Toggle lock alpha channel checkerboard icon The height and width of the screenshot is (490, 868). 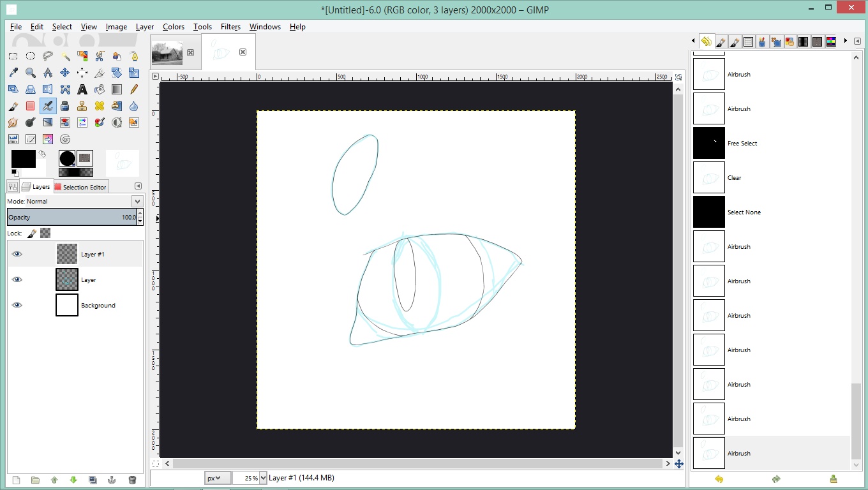tap(45, 234)
